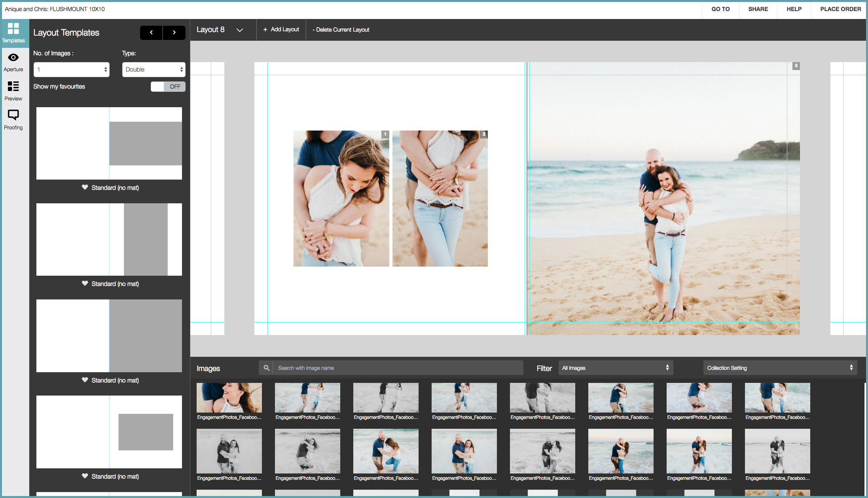This screenshot has width=868, height=498.
Task: Open the GO TO menu
Action: 720,9
